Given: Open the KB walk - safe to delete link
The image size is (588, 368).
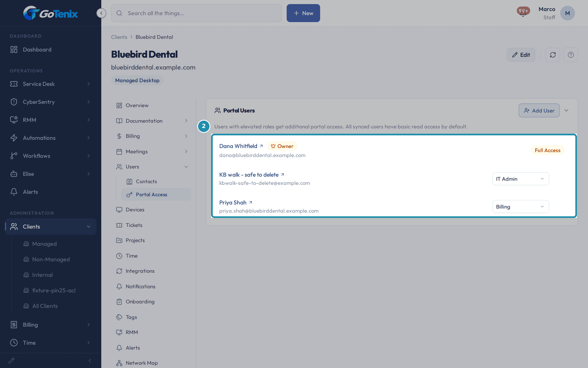Looking at the screenshot, I should pyautogui.click(x=249, y=175).
